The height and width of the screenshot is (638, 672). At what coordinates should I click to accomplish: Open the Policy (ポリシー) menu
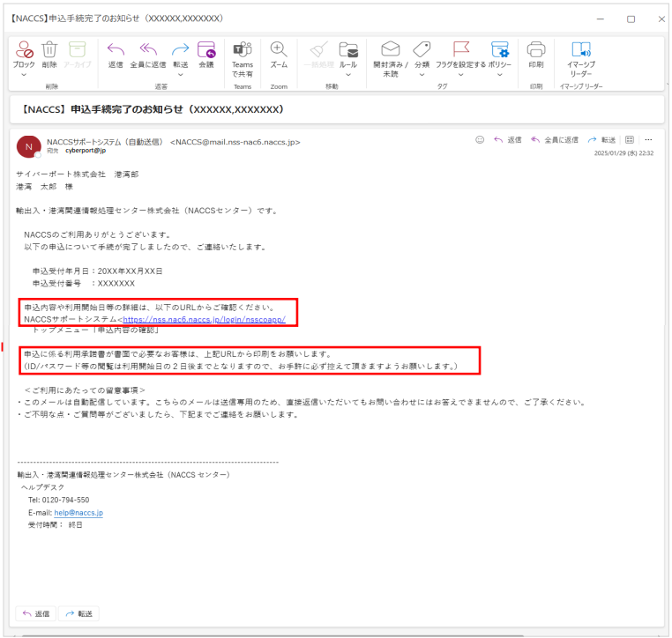pyautogui.click(x=499, y=75)
